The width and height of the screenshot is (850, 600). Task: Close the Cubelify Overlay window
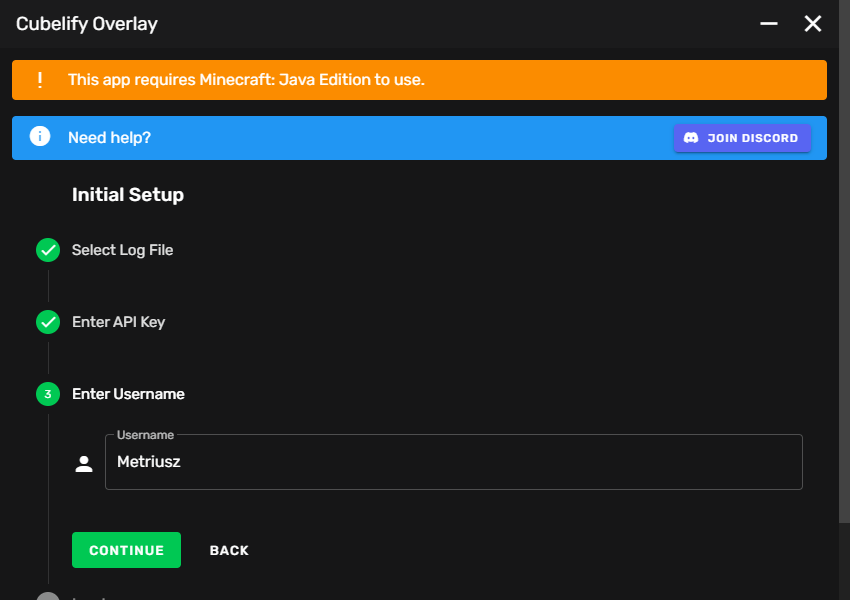point(813,23)
